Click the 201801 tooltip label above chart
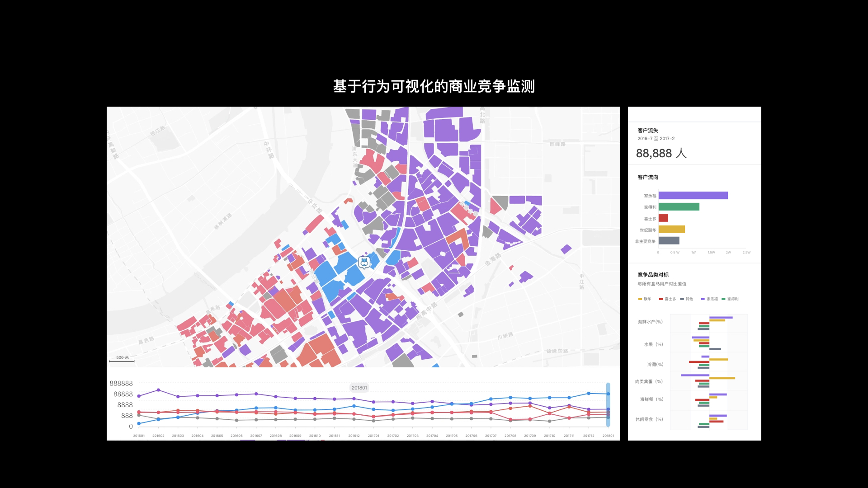 tap(359, 388)
